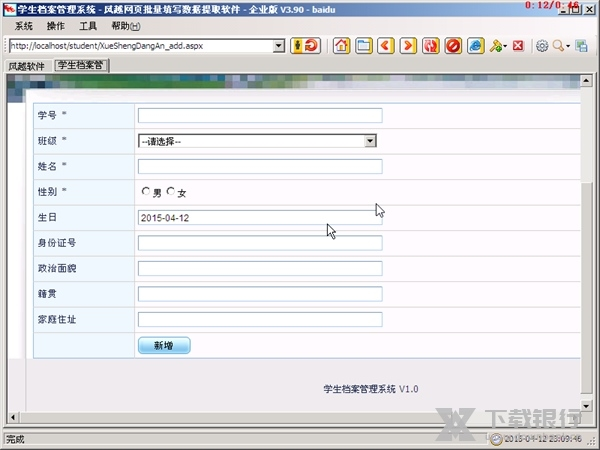Click the status bar date-time text
Screen dimensions: 600x450
pos(543,439)
